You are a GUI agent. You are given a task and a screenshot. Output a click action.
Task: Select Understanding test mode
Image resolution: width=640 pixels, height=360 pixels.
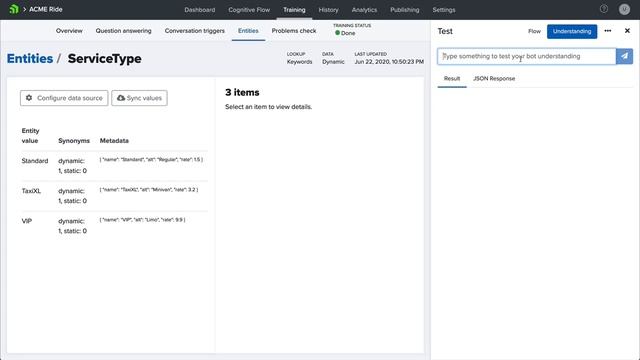point(572,31)
